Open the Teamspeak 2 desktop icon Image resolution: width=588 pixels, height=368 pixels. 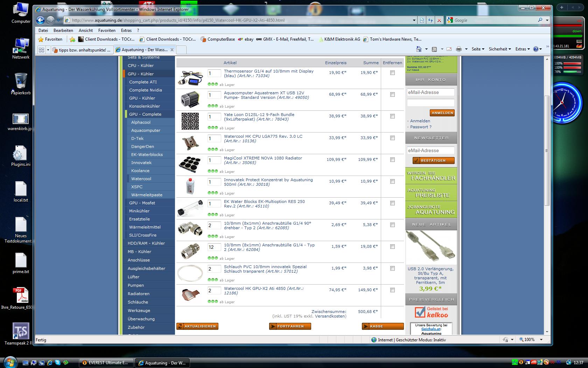(x=21, y=334)
